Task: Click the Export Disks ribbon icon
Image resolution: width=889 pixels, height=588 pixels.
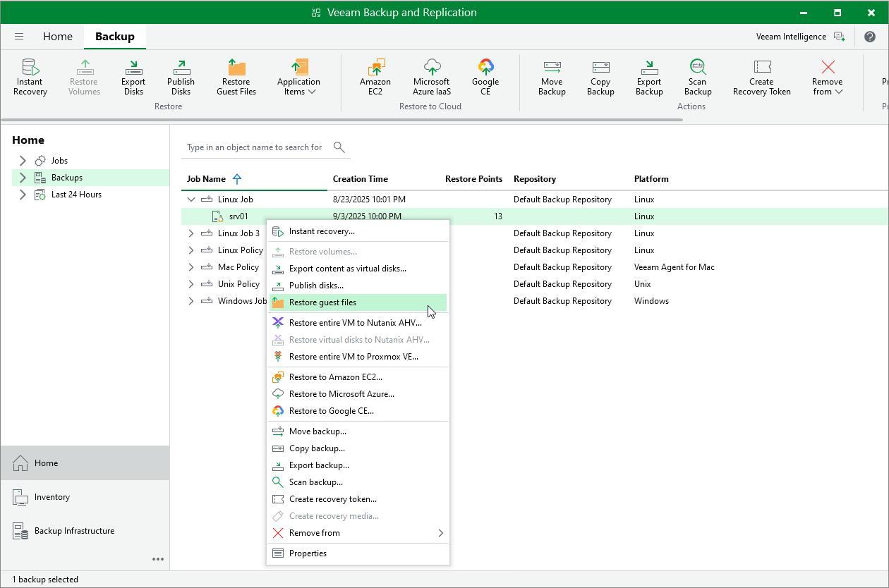Action: point(133,77)
